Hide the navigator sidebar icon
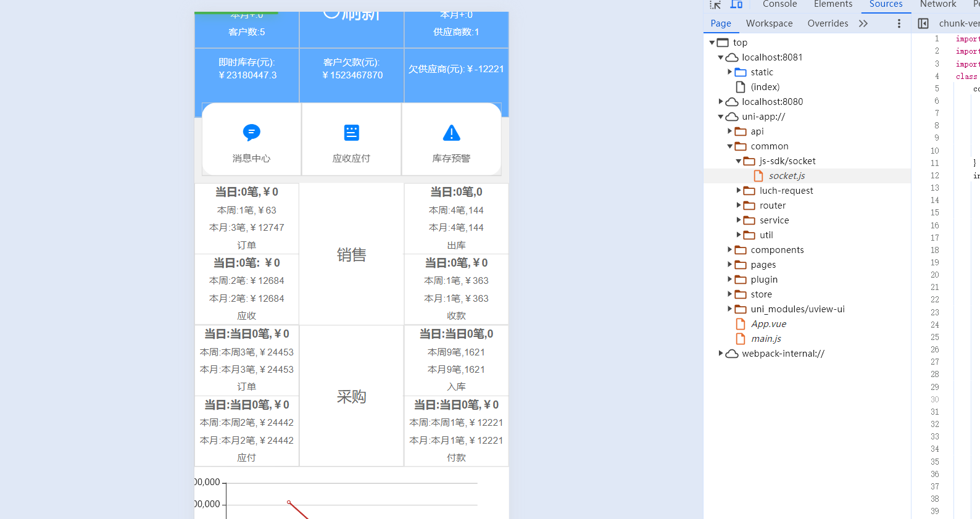 point(923,23)
